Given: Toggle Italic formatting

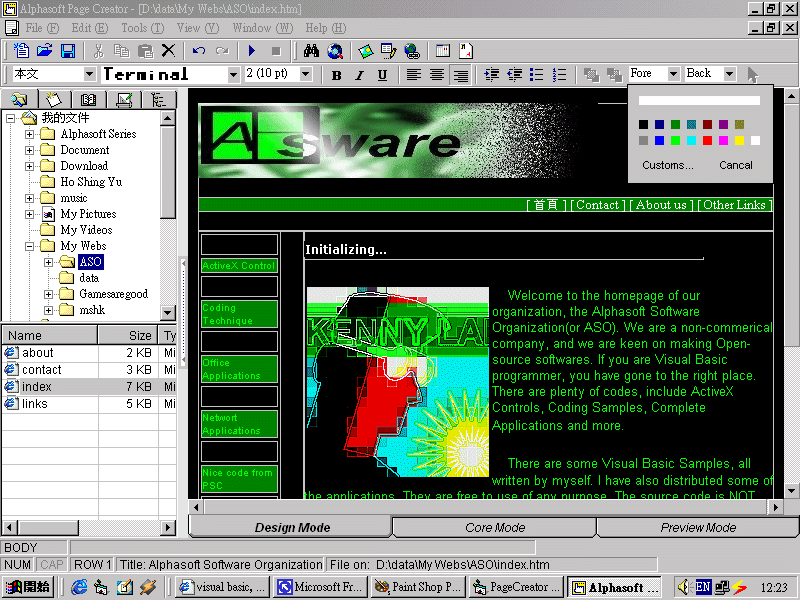Looking at the screenshot, I should coord(359,75).
